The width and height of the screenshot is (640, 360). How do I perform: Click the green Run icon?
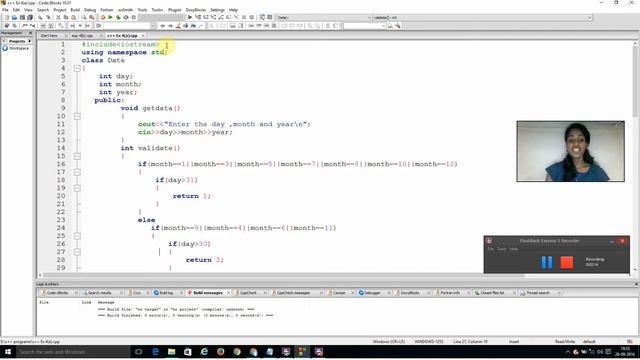coord(110,18)
